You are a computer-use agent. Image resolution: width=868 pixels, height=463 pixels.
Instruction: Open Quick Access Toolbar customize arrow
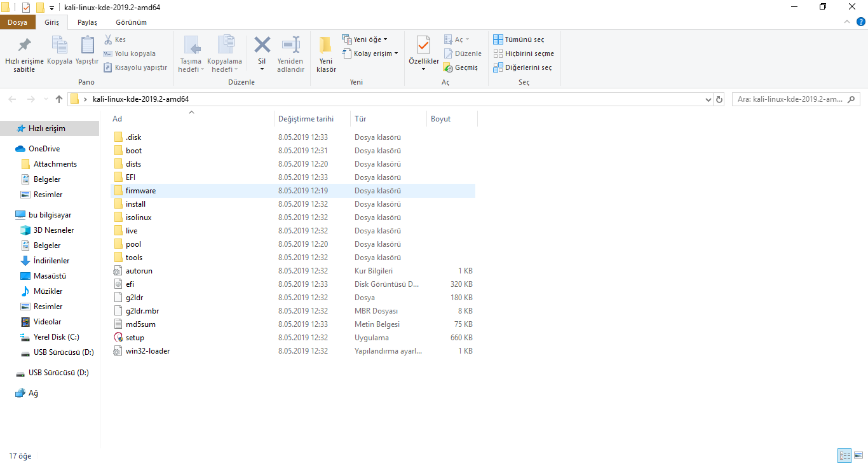(51, 8)
